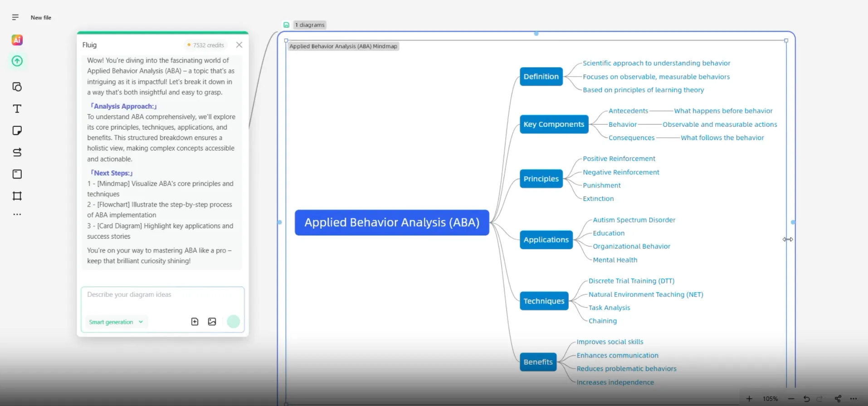Click Observable and measurable actions text
The height and width of the screenshot is (406, 868).
[x=720, y=125]
